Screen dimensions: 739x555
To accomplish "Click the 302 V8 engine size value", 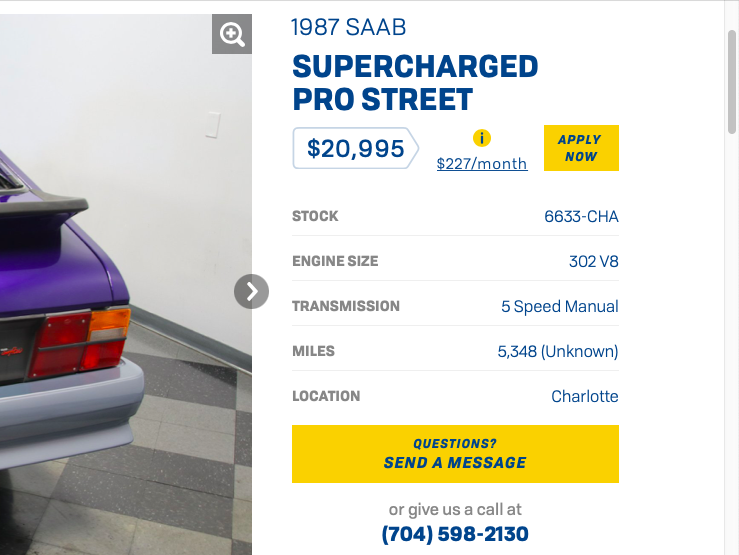I will 594,262.
